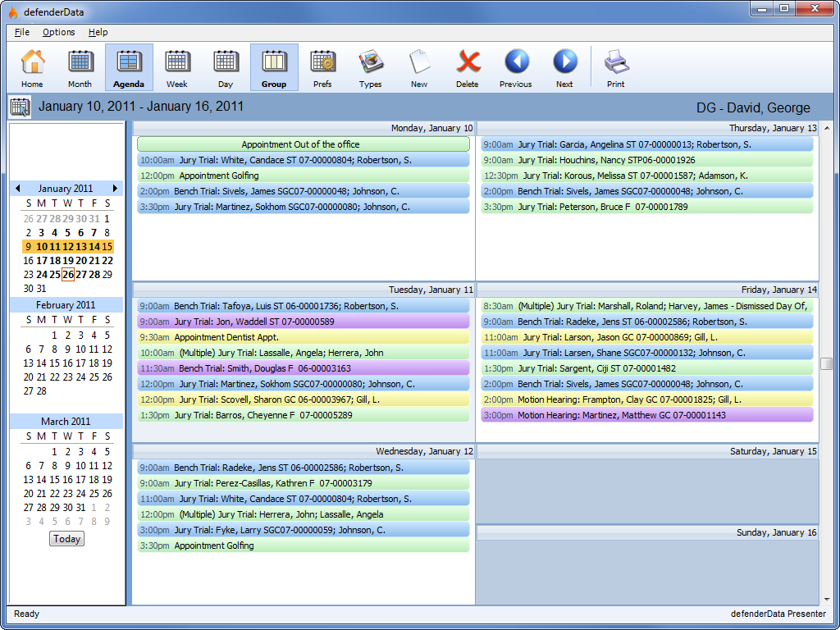
Task: Select the Week view icon
Action: [177, 67]
